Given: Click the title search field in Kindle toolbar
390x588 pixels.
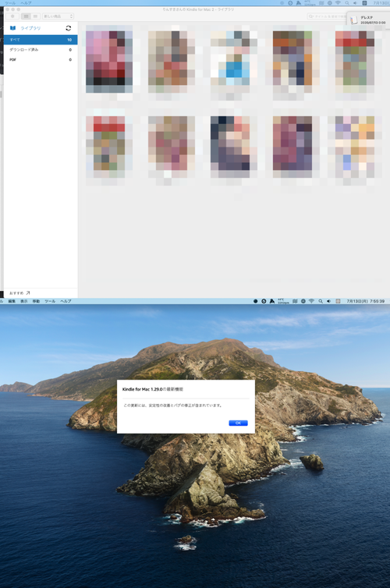Looking at the screenshot, I should (326, 16).
